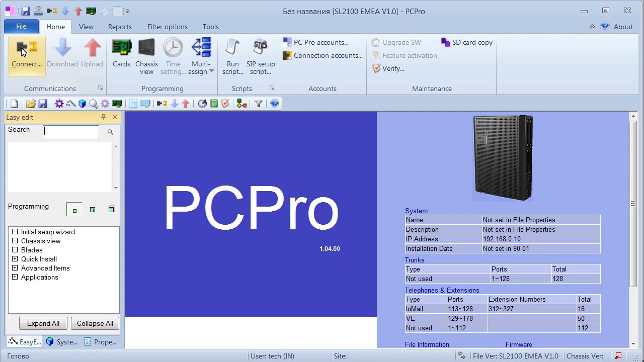644x362 pixels.
Task: Switch to the Reports ribbon tab
Action: [120, 27]
